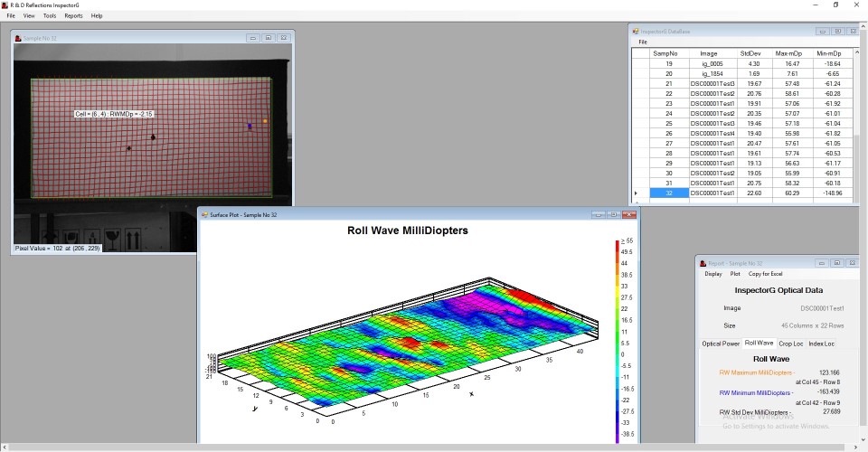
Task: Switch to the Optical Power tab
Action: [x=721, y=344]
